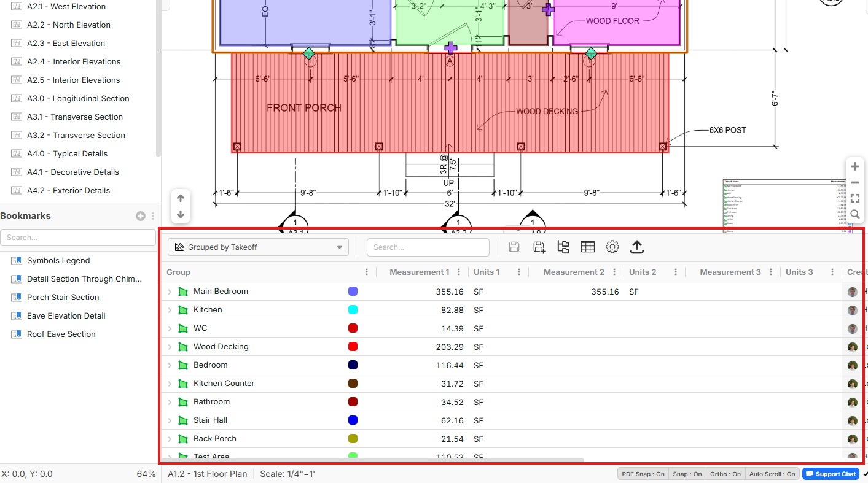Open the folder tree grouping icon
Screen dimensions: 868x483
tap(563, 247)
